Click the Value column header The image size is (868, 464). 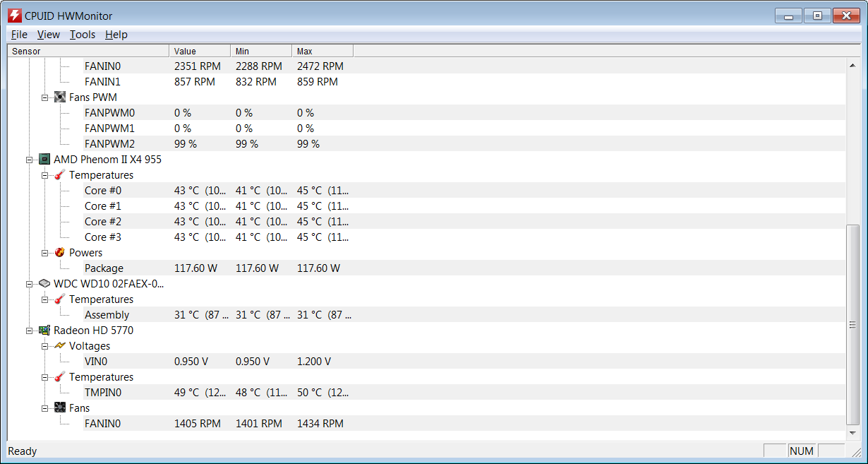[x=200, y=51]
